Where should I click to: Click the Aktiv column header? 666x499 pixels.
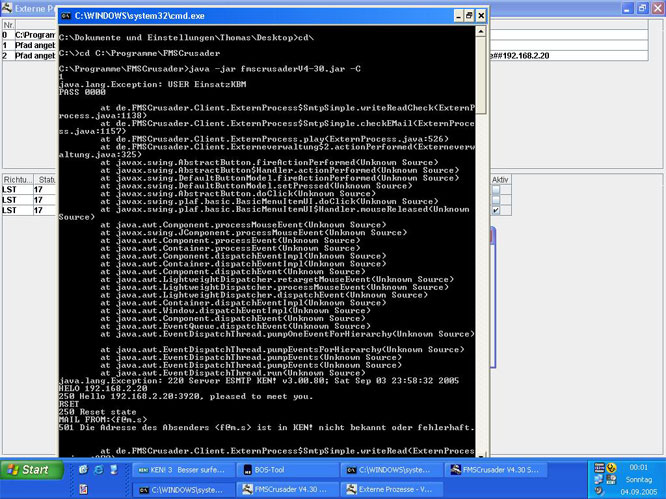[x=501, y=179]
